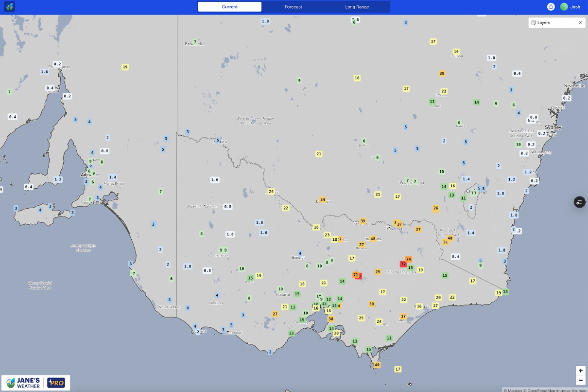Click the Josh account name
Screen dimensions: 588x392
(x=575, y=7)
